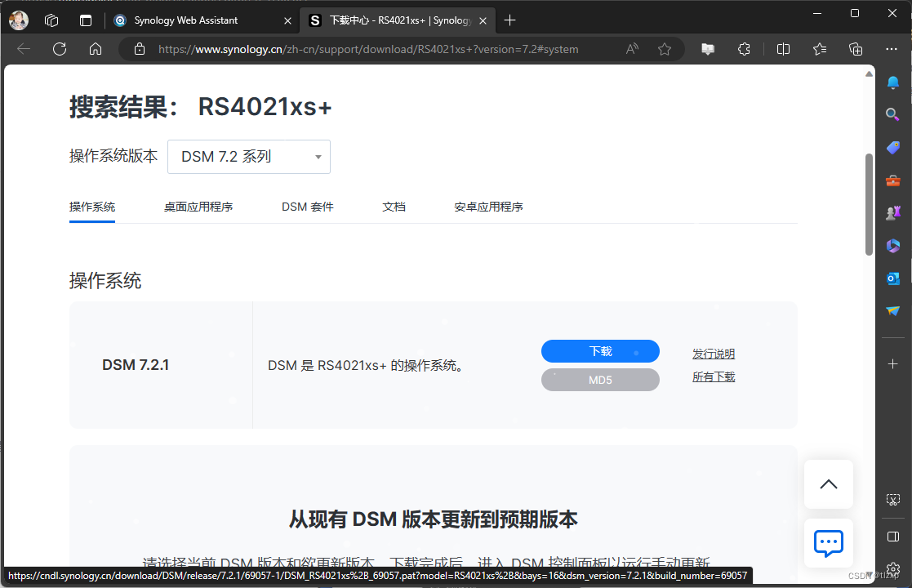
Task: Add this page to favorites star
Action: point(665,50)
